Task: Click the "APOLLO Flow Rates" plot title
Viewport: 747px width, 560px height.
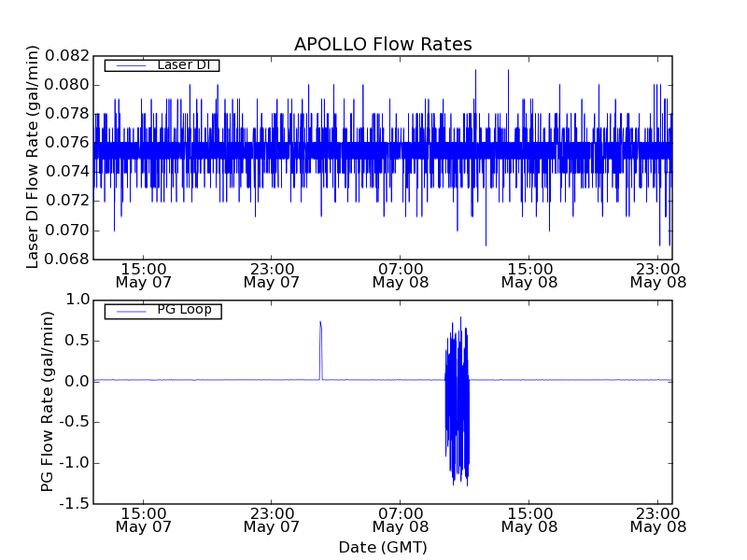Action: [x=383, y=44]
